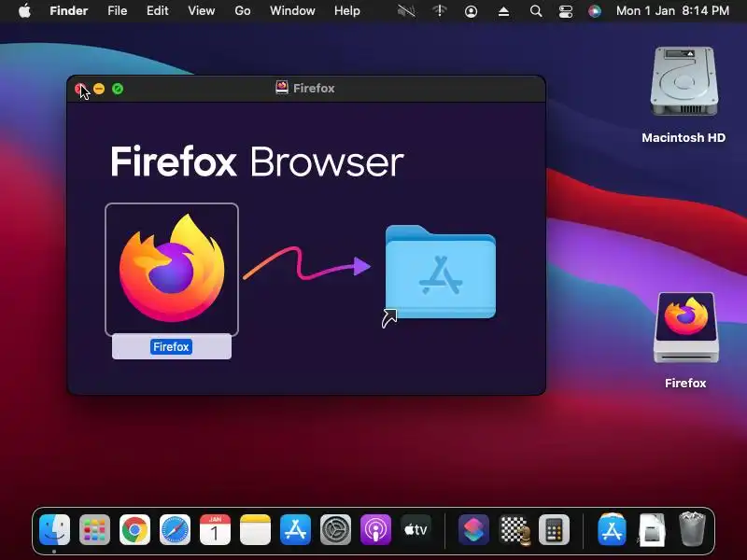This screenshot has width=747, height=560.
Task: Click the eject icon in the menu bar
Action: coord(503,11)
